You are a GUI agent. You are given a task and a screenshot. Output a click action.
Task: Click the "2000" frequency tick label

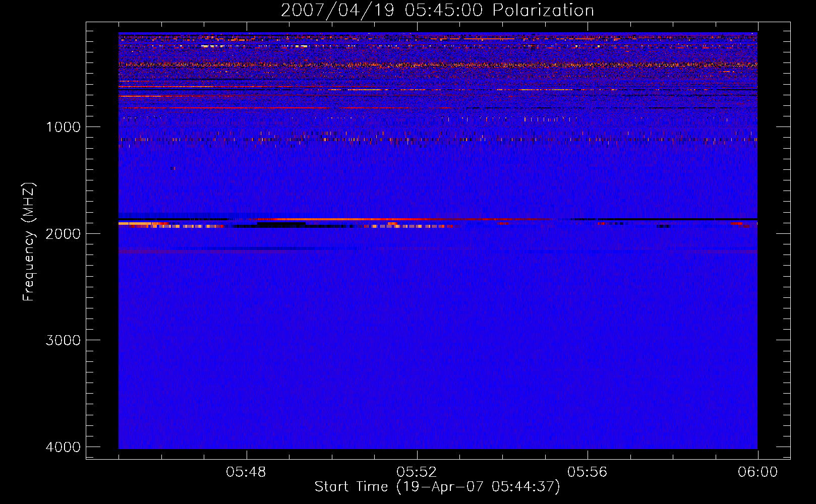click(63, 234)
